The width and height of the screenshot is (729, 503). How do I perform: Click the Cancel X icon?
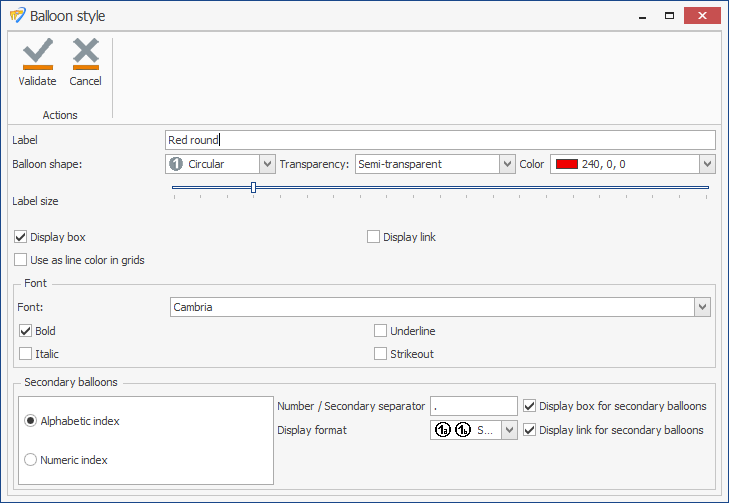[86, 54]
